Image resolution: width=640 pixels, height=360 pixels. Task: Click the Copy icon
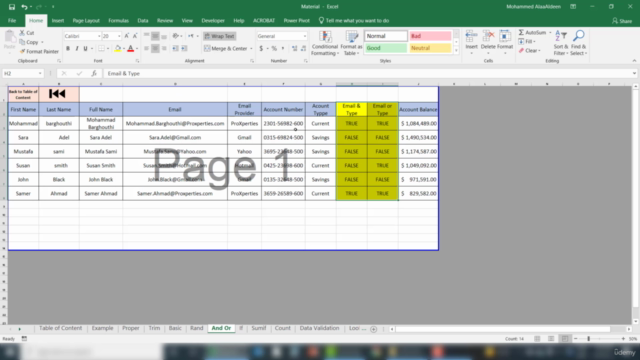tap(22, 42)
